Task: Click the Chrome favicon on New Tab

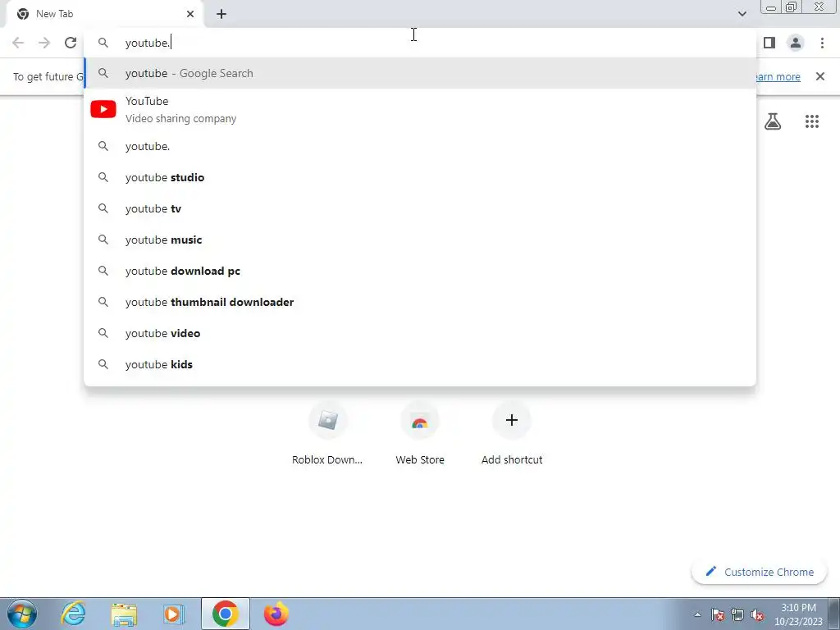Action: pyautogui.click(x=23, y=14)
